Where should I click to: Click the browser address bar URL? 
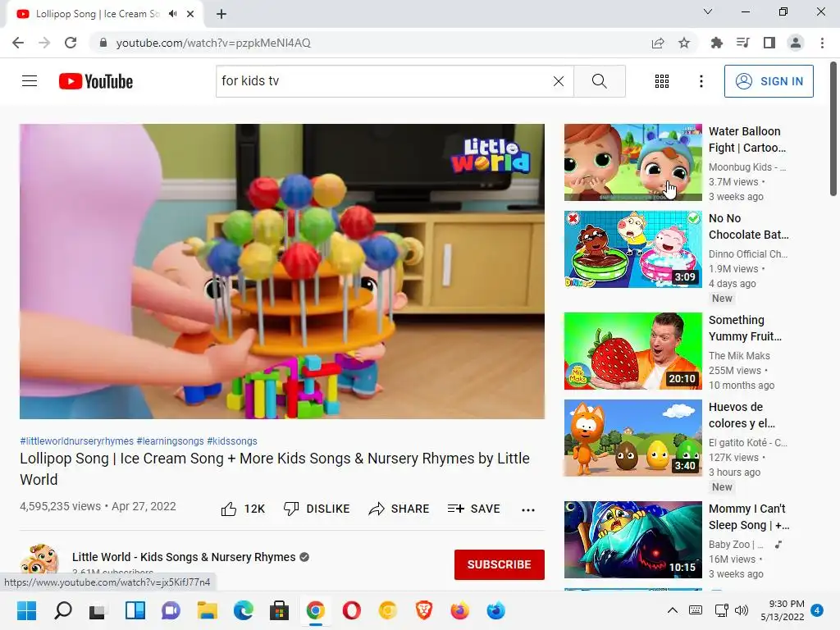click(213, 43)
